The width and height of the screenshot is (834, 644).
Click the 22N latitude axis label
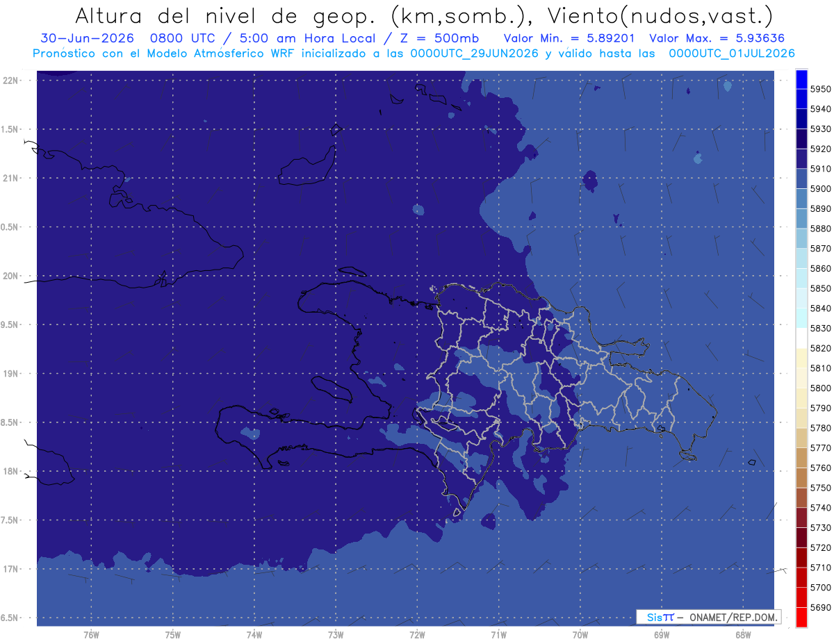click(x=11, y=81)
